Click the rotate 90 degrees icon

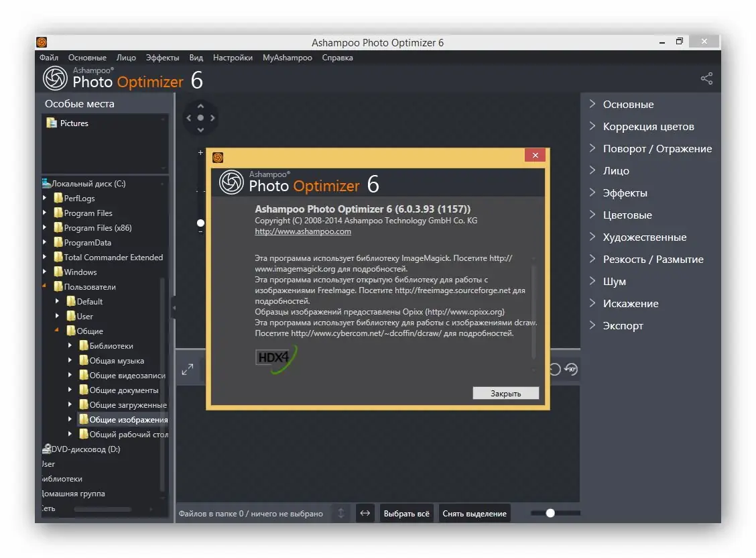[x=571, y=370]
